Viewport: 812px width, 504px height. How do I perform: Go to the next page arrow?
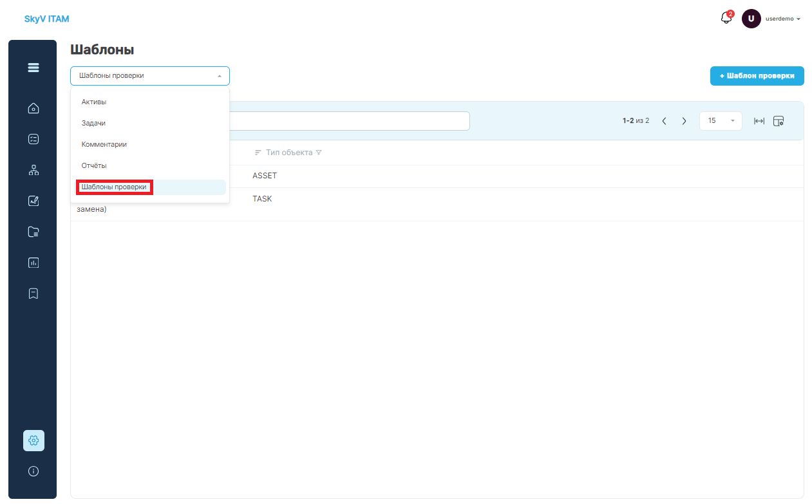(684, 121)
